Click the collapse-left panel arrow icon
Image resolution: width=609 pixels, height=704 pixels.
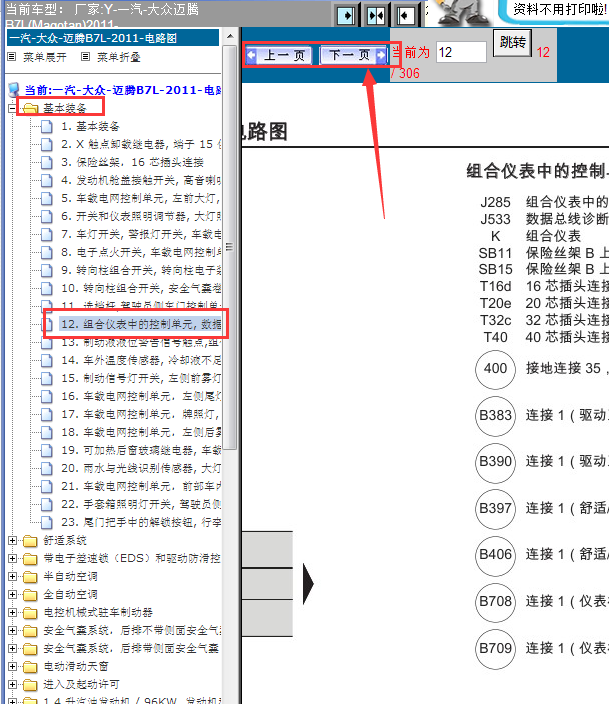(x=405, y=16)
